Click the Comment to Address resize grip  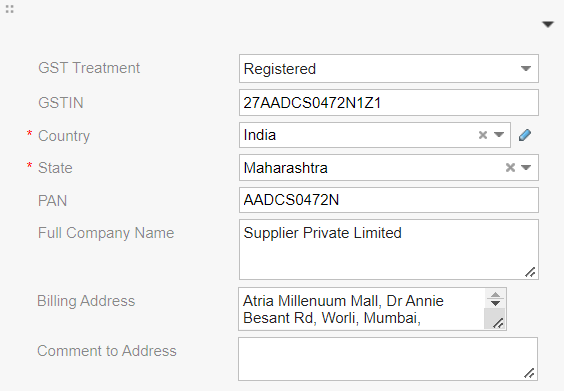[529, 373]
